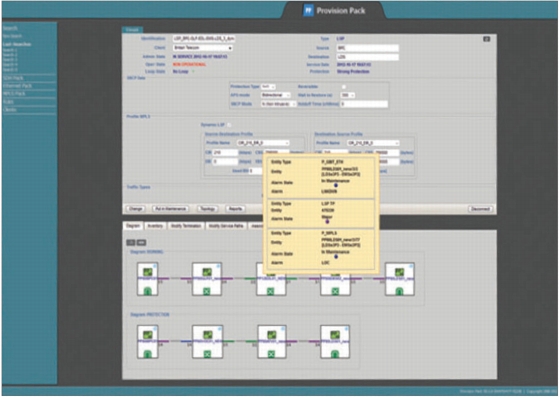Click last Protection diagram node's green arch icon
The height and width of the screenshot is (398, 560).
335,354
